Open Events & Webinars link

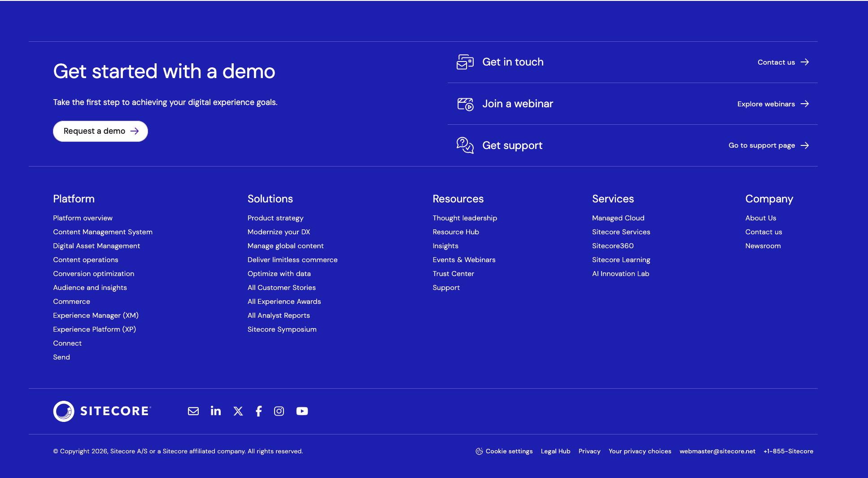click(464, 260)
